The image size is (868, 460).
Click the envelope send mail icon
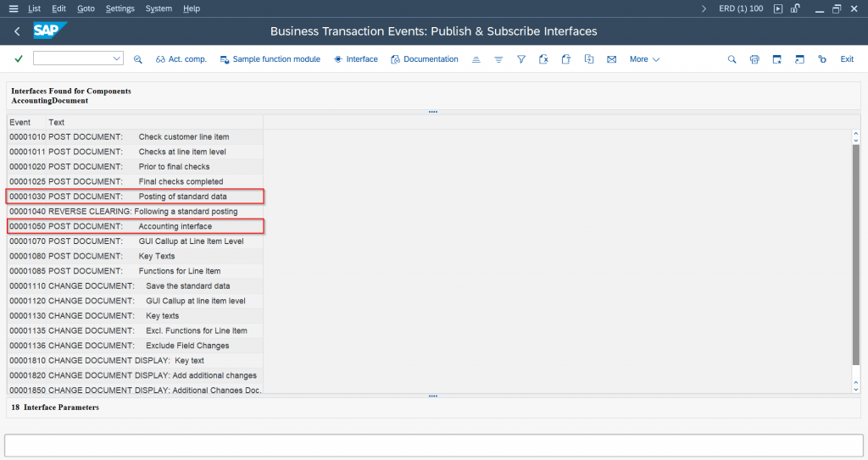click(x=611, y=59)
